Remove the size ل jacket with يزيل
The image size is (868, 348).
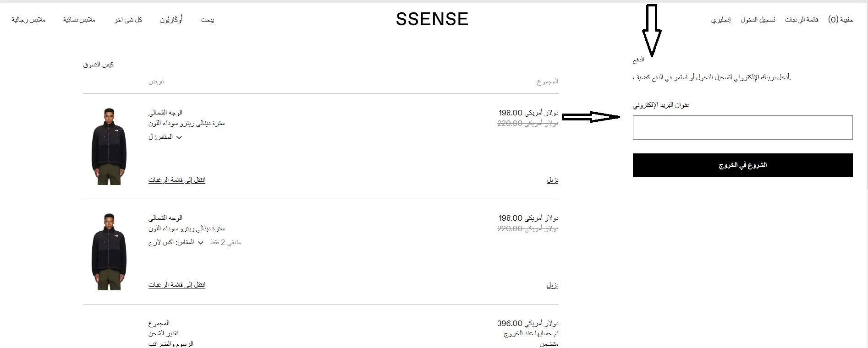552,180
